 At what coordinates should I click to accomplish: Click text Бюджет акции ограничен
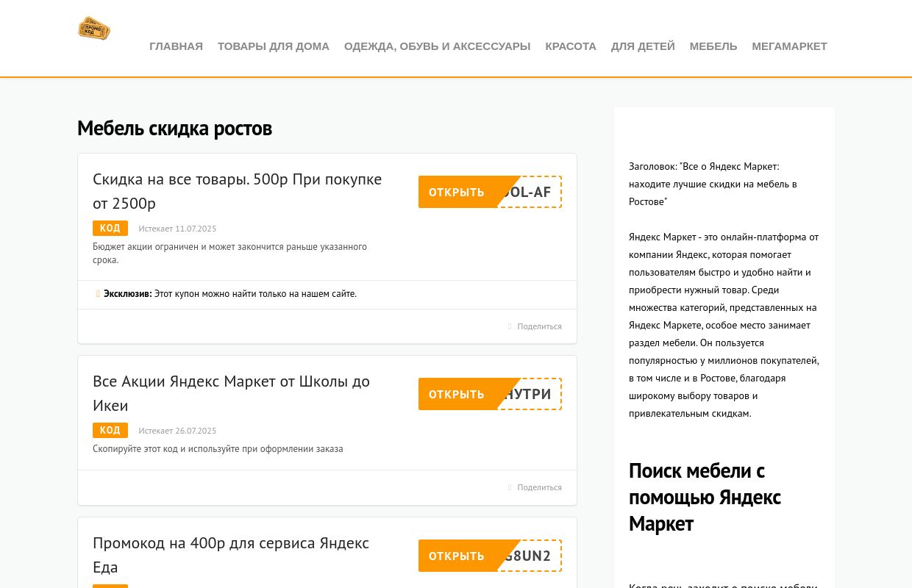click(x=229, y=253)
